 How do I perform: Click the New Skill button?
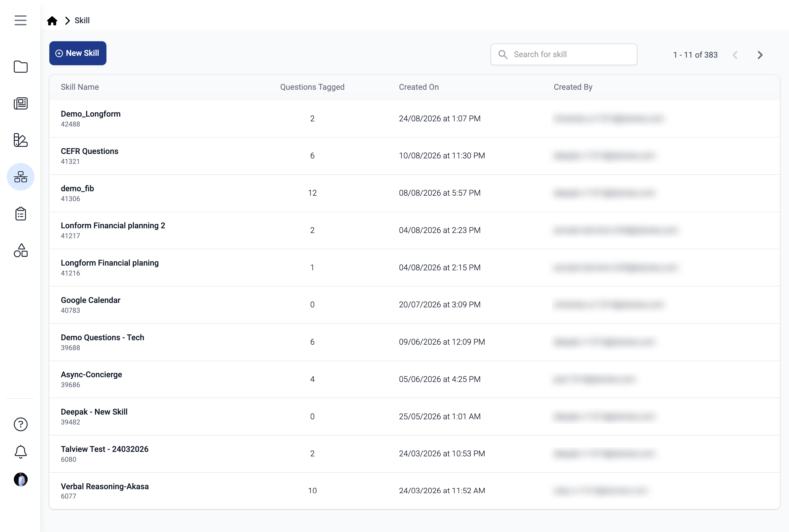pos(78,53)
